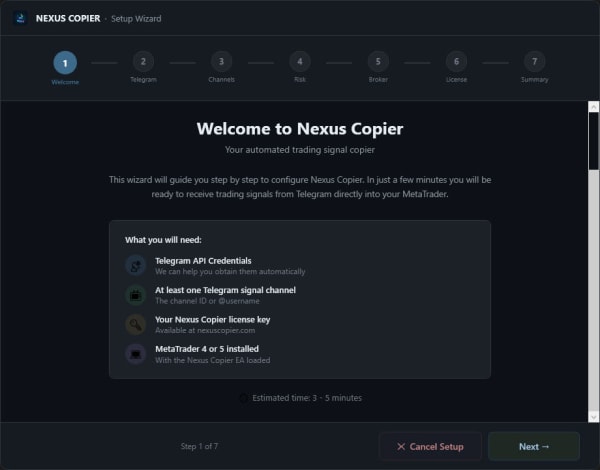Go to step 4 Risk
Image resolution: width=600 pixels, height=470 pixels.
click(300, 62)
